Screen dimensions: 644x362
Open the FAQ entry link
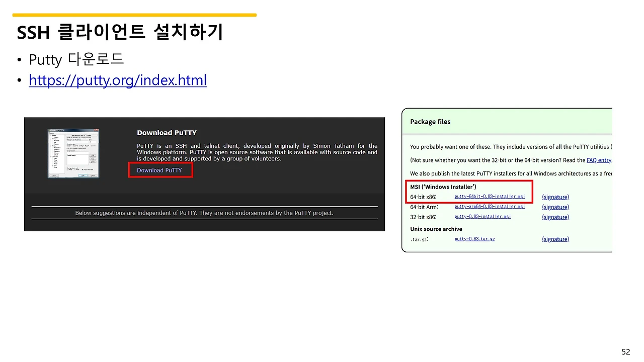click(x=599, y=160)
